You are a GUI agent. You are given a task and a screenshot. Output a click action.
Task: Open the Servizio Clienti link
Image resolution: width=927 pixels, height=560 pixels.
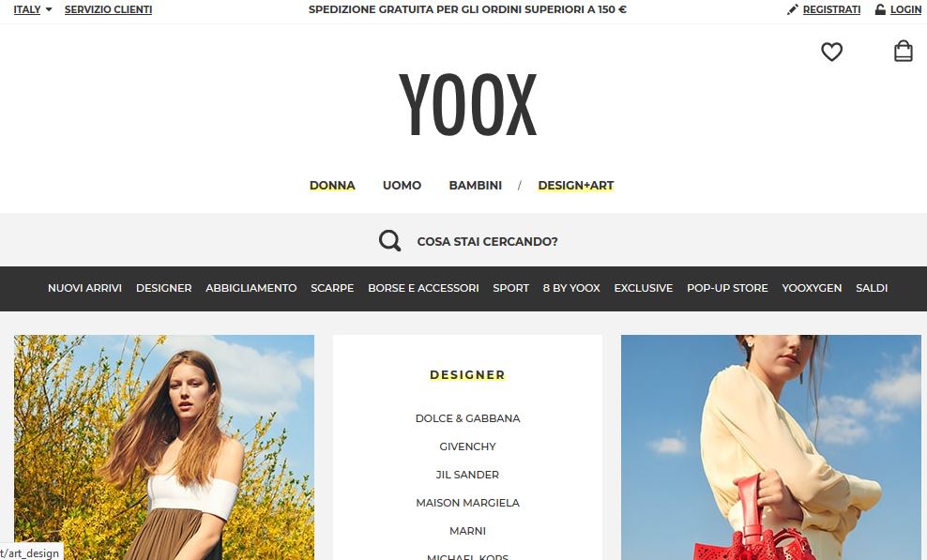(108, 9)
